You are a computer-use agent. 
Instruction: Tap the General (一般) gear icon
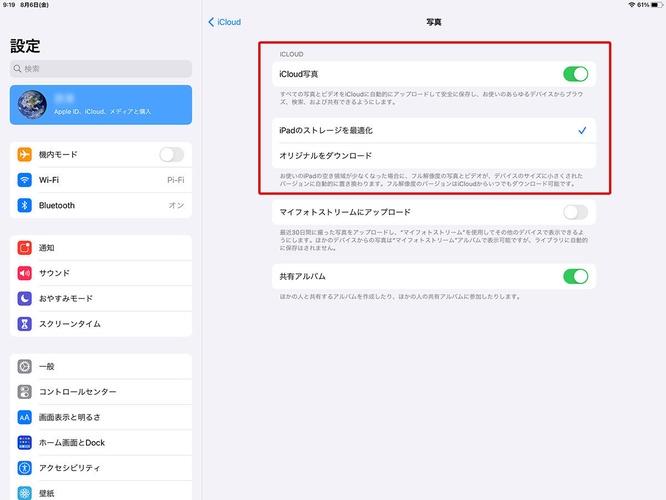(25, 366)
